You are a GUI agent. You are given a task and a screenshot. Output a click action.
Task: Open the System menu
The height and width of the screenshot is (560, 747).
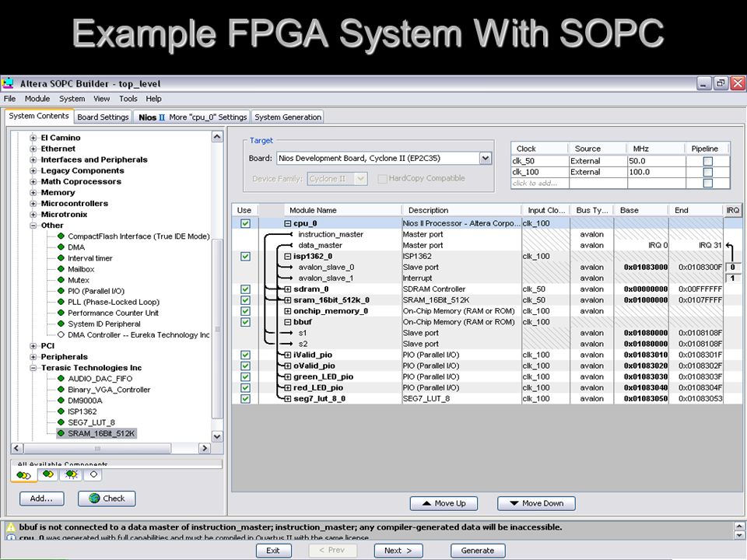coord(72,99)
